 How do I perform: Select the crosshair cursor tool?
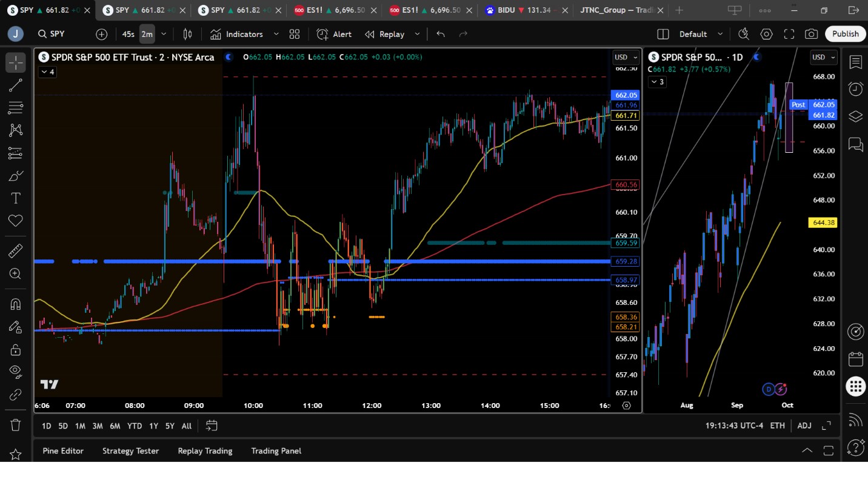coord(16,62)
